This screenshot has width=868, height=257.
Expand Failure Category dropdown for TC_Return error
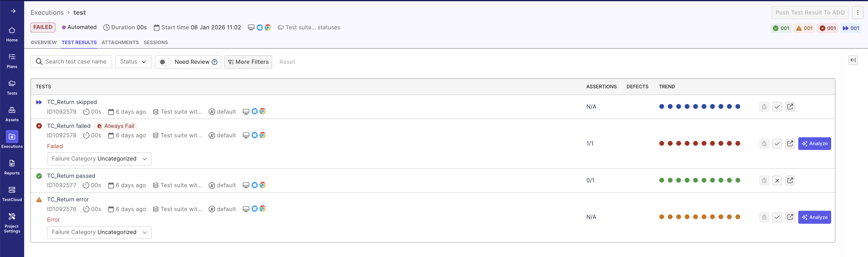pos(145,232)
